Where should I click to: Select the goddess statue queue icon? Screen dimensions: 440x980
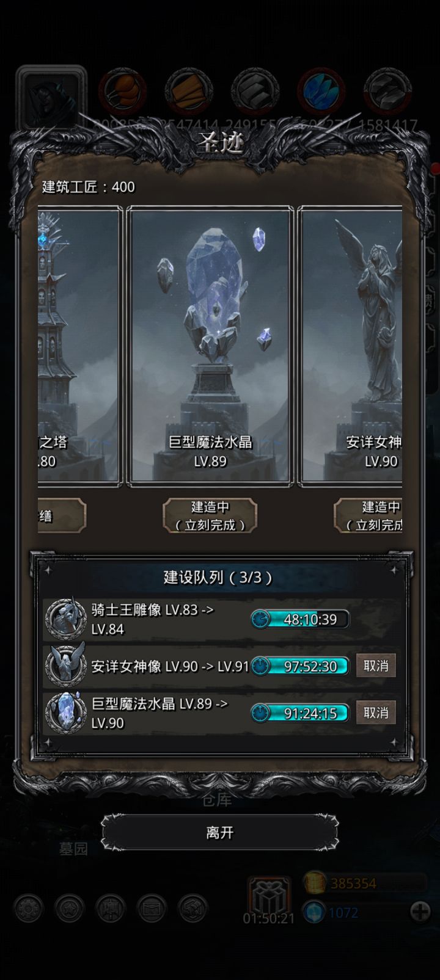(65, 666)
